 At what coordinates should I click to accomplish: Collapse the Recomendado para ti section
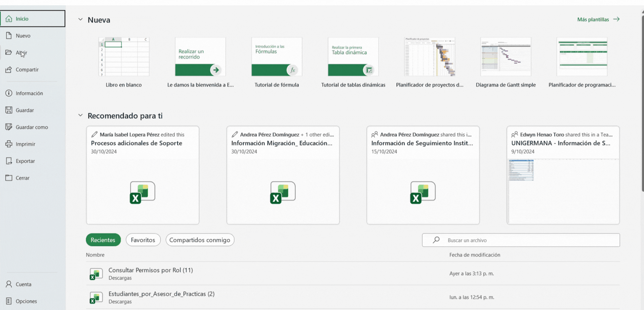[x=80, y=115]
